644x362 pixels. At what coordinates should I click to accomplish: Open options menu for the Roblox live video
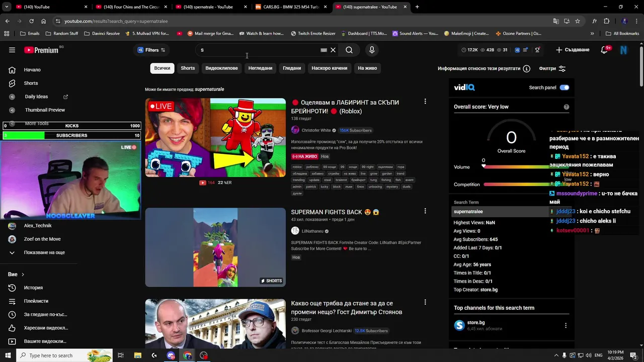(425, 102)
